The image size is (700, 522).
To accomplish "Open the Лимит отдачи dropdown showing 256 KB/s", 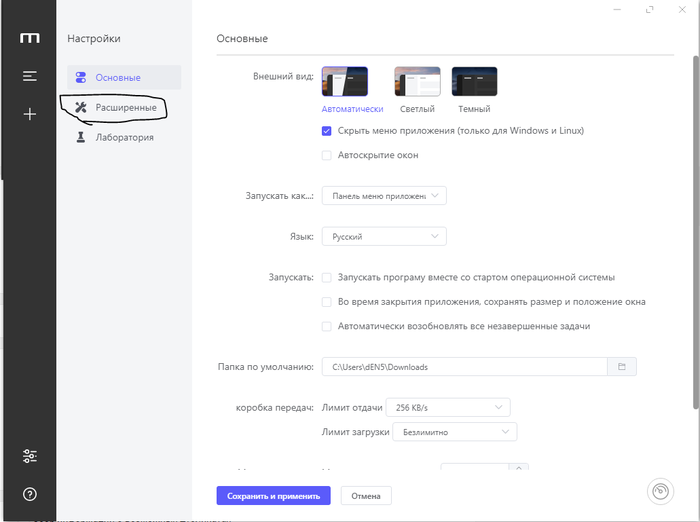I will coord(448,407).
